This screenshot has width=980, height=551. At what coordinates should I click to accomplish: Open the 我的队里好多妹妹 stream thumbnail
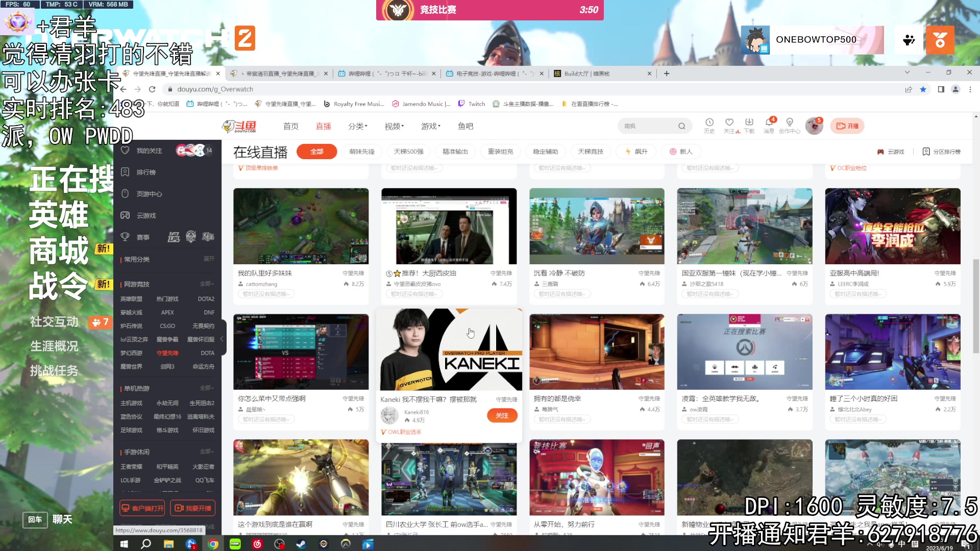[301, 226]
